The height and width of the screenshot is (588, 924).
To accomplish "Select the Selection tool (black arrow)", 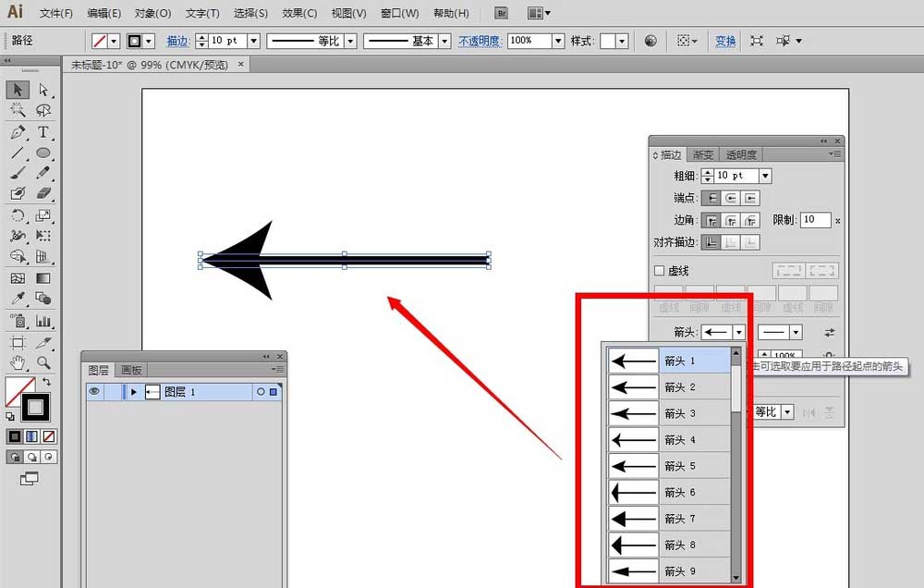I will pos(18,90).
